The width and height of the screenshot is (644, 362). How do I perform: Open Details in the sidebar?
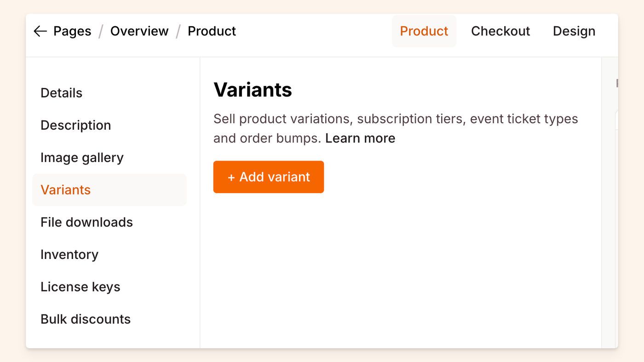(x=61, y=93)
